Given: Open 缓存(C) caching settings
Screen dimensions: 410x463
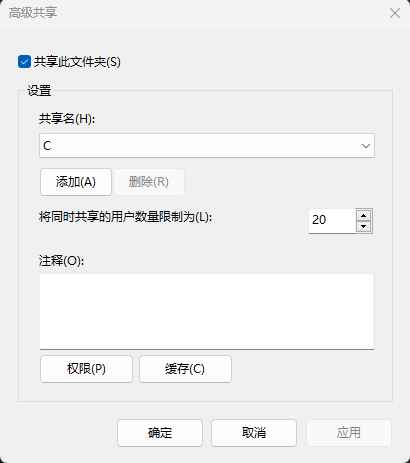Looking at the screenshot, I should pyautogui.click(x=185, y=369).
